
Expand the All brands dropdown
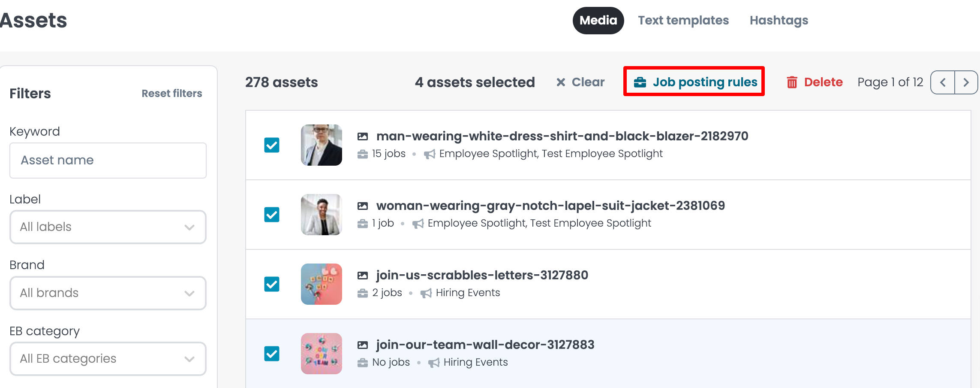(x=108, y=293)
